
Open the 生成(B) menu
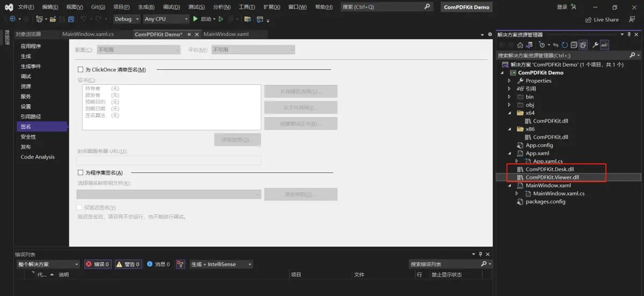click(145, 7)
